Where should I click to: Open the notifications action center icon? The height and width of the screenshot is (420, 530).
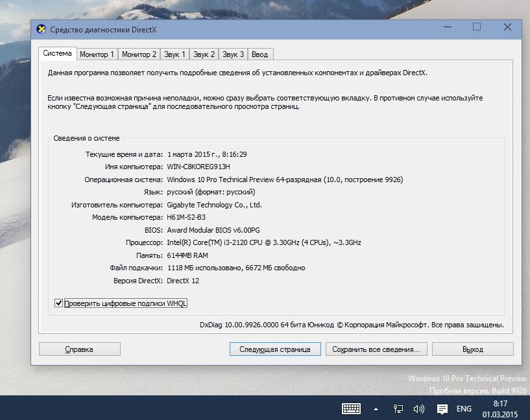442,409
